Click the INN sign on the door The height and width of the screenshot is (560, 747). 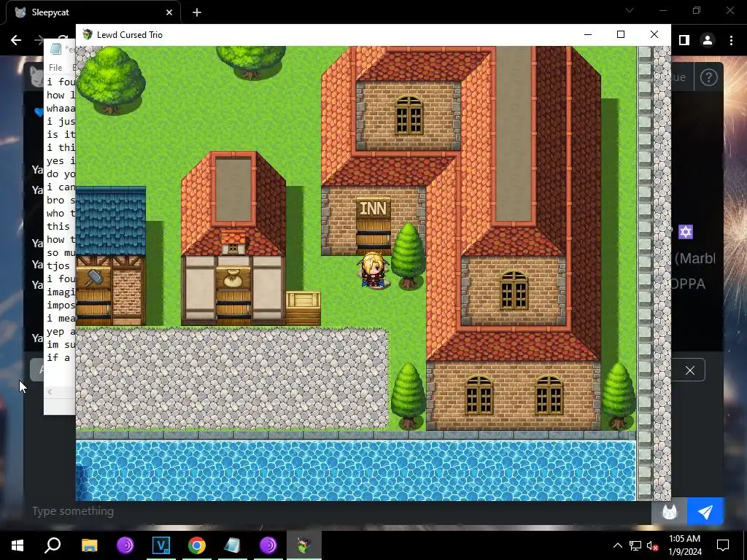coord(373,209)
